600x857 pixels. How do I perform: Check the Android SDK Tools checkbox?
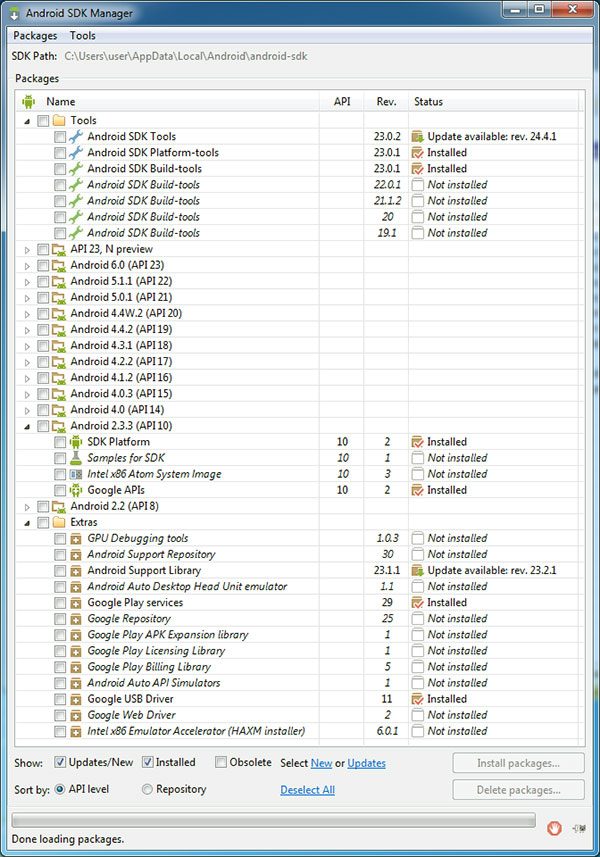point(60,137)
